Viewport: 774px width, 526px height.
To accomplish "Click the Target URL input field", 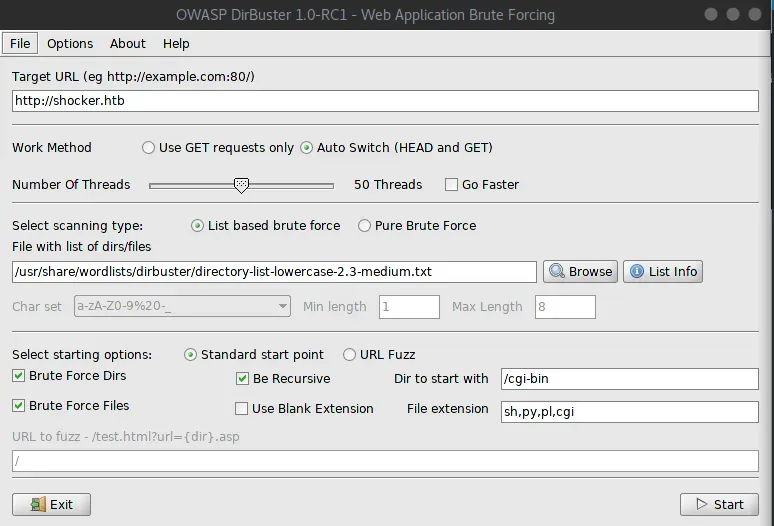I will coord(385,100).
